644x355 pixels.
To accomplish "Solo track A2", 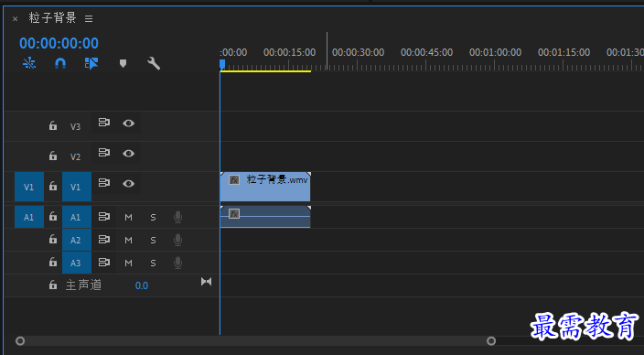I will click(x=153, y=240).
